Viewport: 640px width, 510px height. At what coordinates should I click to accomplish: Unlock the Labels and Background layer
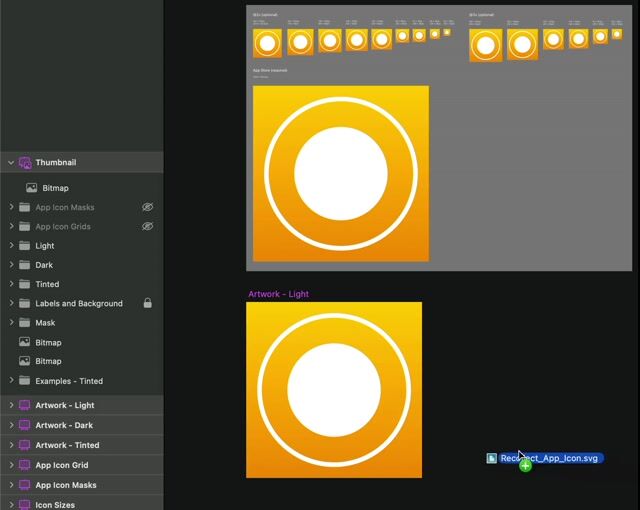[147, 303]
